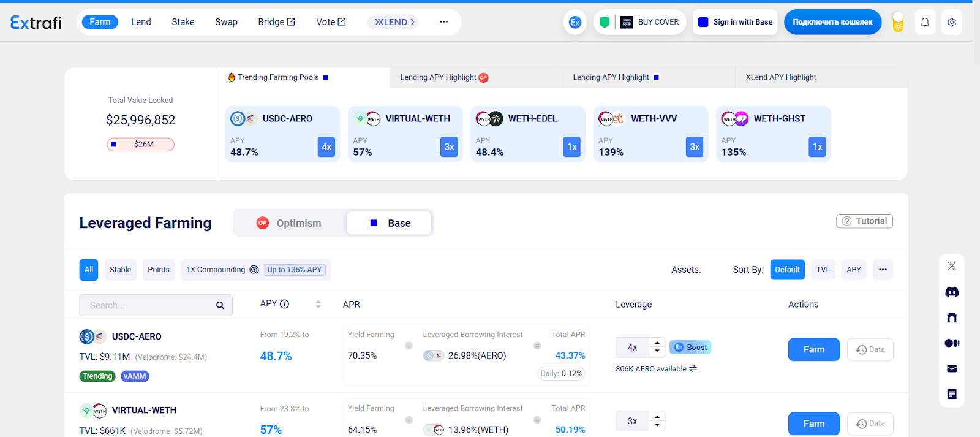Screen dimensions: 980x437
Task: Click the vAMM tag on USDC-AERO
Action: tap(135, 376)
